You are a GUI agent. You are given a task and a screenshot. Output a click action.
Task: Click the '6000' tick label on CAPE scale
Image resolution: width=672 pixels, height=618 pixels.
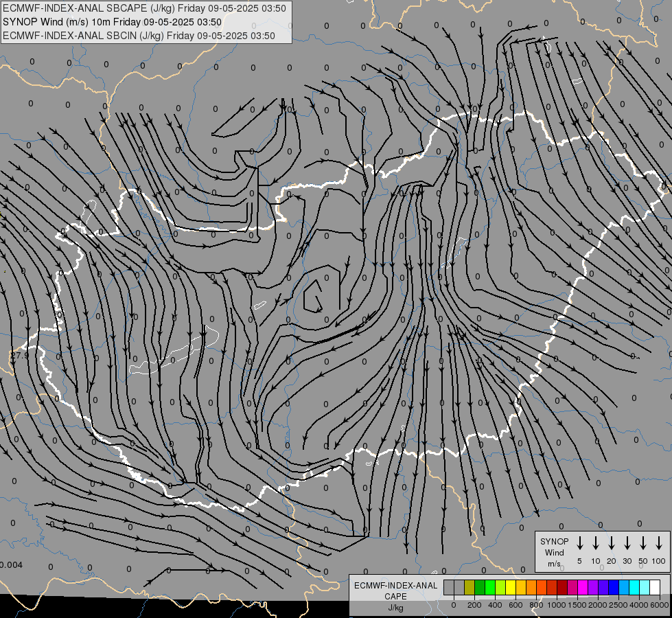(x=660, y=605)
